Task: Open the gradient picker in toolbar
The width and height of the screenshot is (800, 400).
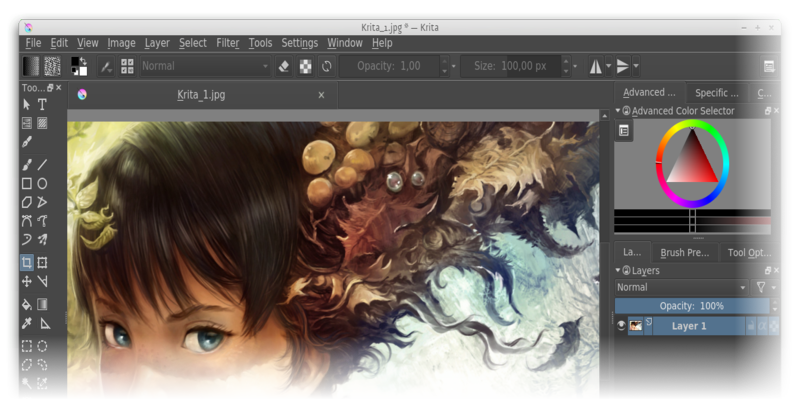Action: click(30, 66)
